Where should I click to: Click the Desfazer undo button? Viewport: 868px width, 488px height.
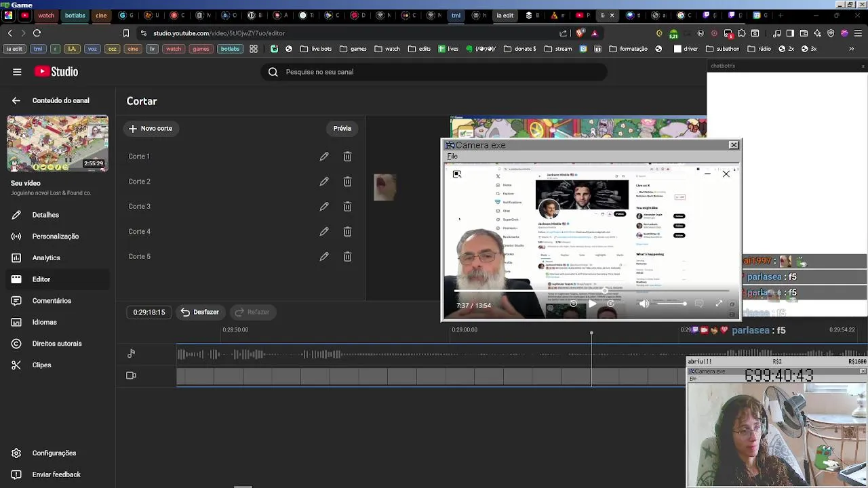click(x=200, y=312)
